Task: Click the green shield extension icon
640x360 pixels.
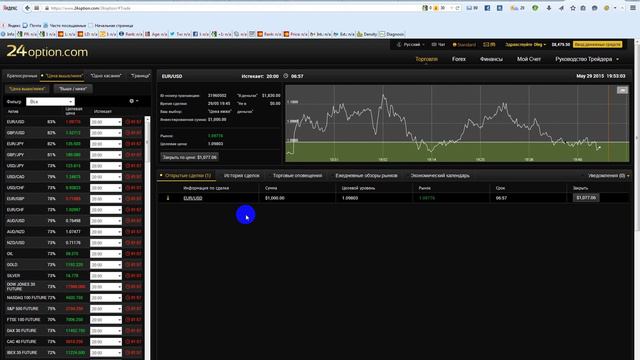Action: (x=535, y=8)
